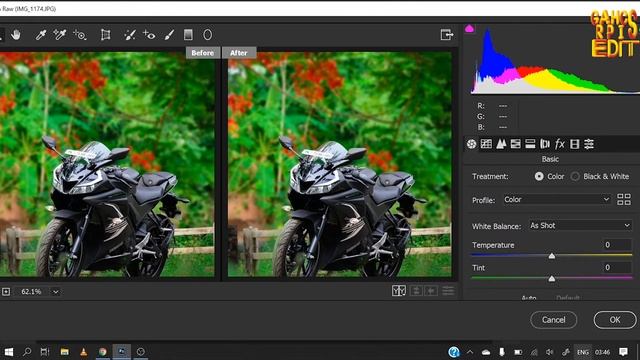Cycle the Before/After view mode icon
640x360 pixels.
pyautogui.click(x=399, y=291)
